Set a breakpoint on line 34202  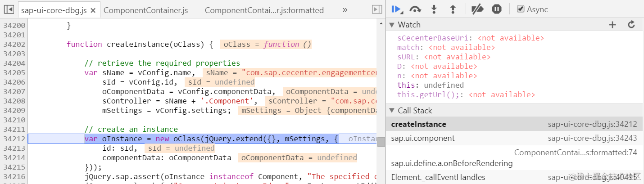pyautogui.click(x=14, y=44)
